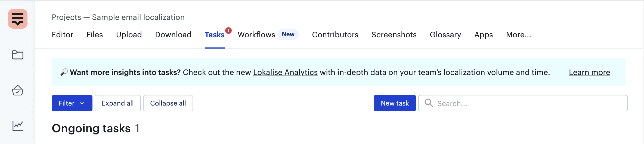Open the More... menu
644x144 pixels.
pos(518,35)
